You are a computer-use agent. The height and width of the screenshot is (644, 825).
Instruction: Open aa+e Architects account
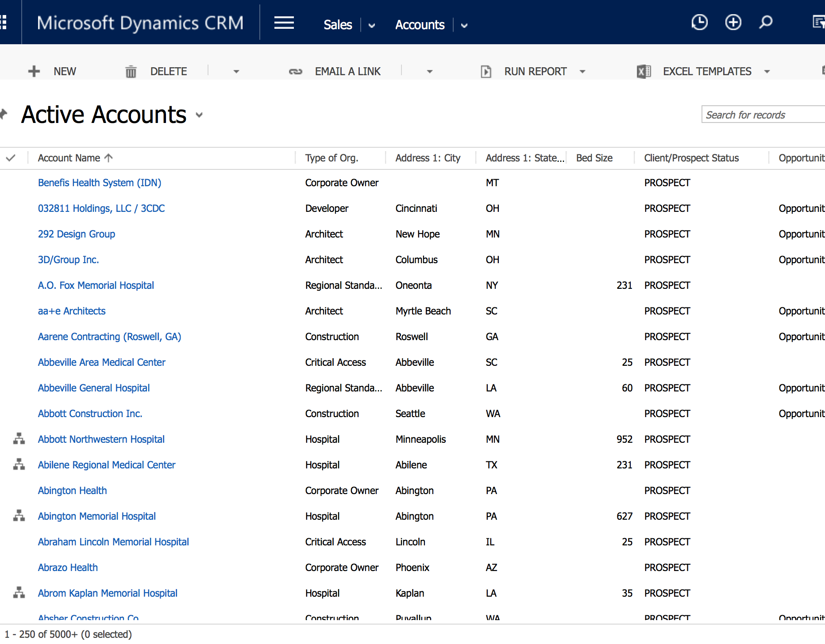[72, 311]
